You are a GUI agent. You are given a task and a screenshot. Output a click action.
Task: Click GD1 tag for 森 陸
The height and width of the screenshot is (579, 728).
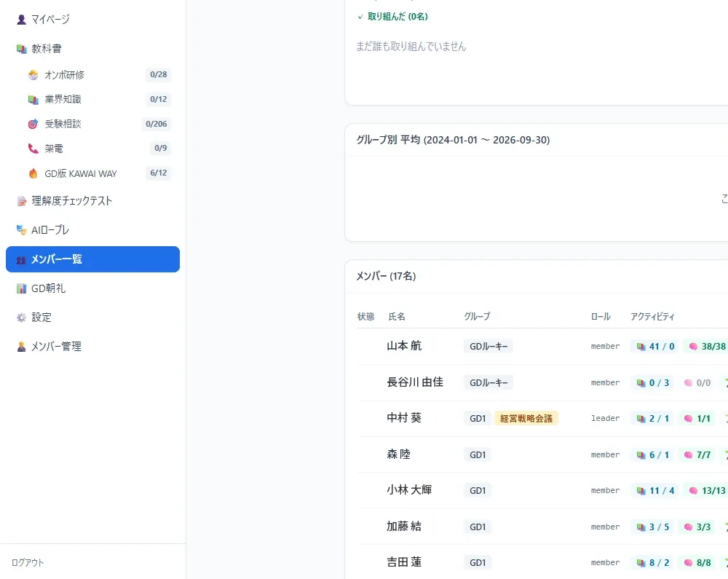point(478,455)
